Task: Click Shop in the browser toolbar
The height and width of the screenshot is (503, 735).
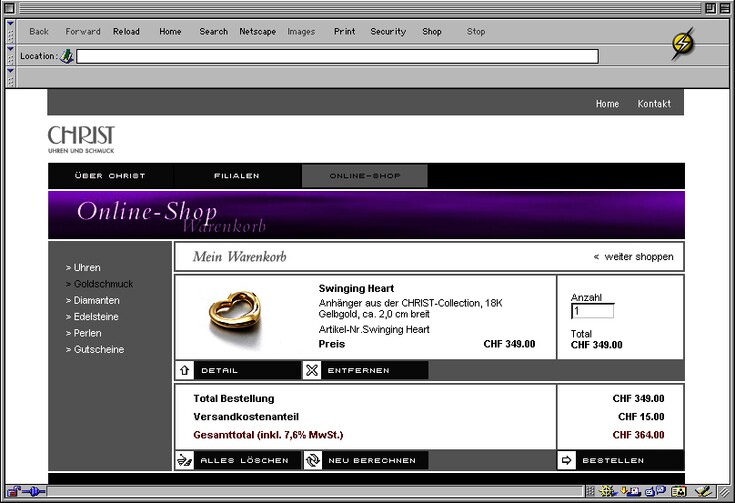Action: [x=432, y=31]
